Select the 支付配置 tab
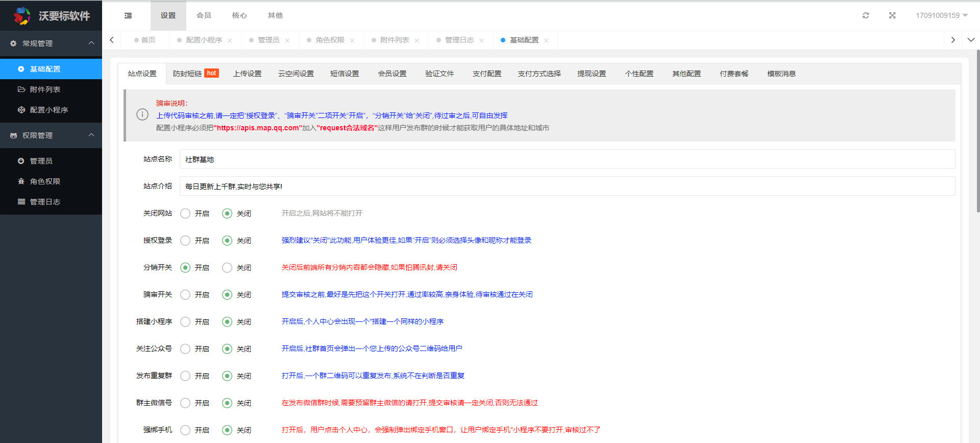This screenshot has width=980, height=443. (x=487, y=74)
